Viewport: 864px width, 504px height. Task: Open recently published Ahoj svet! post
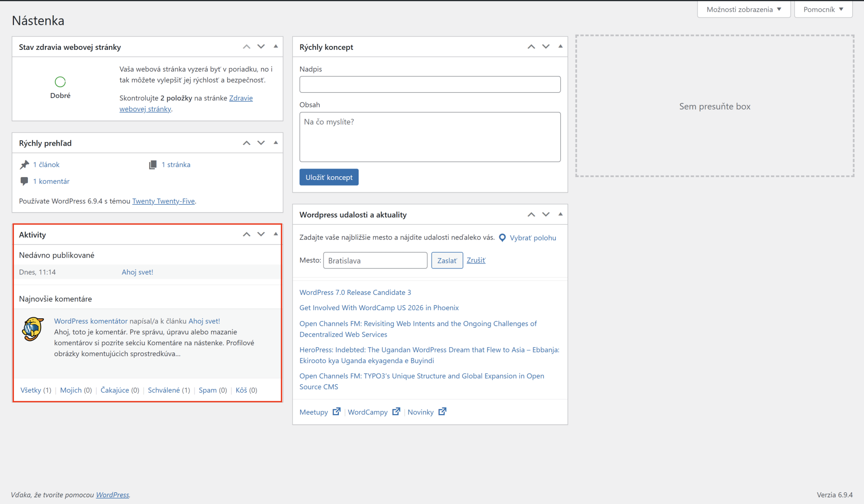click(x=137, y=272)
